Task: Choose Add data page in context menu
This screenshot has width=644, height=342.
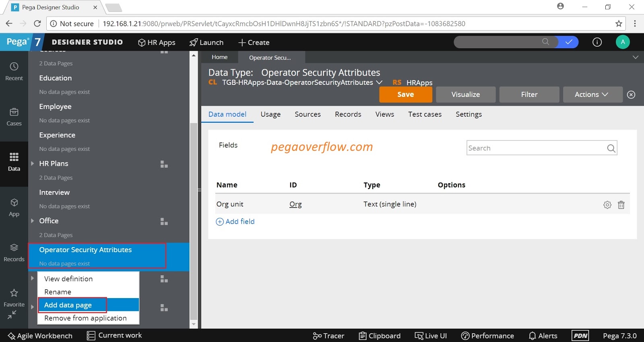Action: coord(88,305)
